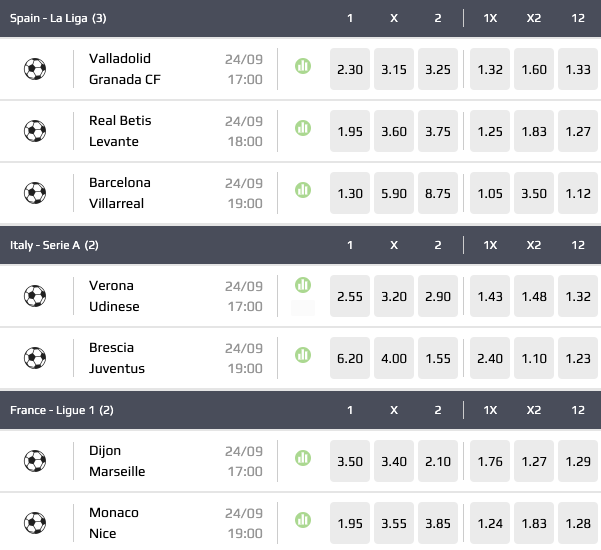Viewport: 601px width, 550px height.
Task: Open statistics for Brescia vs Juventus
Action: [x=302, y=355]
